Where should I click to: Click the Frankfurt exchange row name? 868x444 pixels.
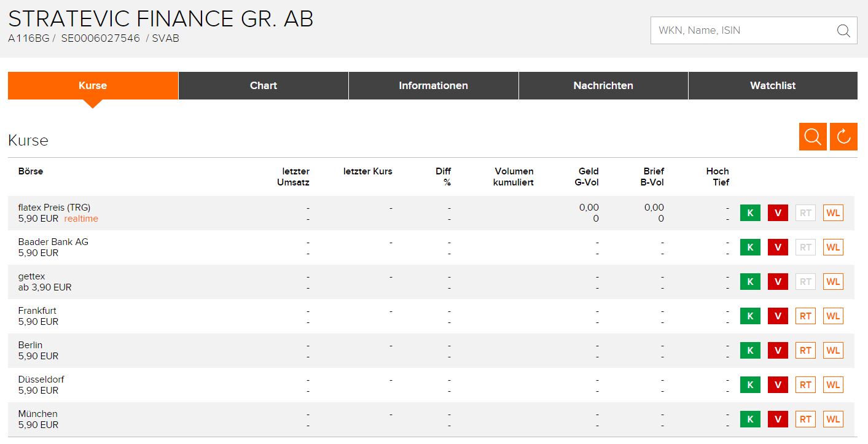(x=37, y=311)
